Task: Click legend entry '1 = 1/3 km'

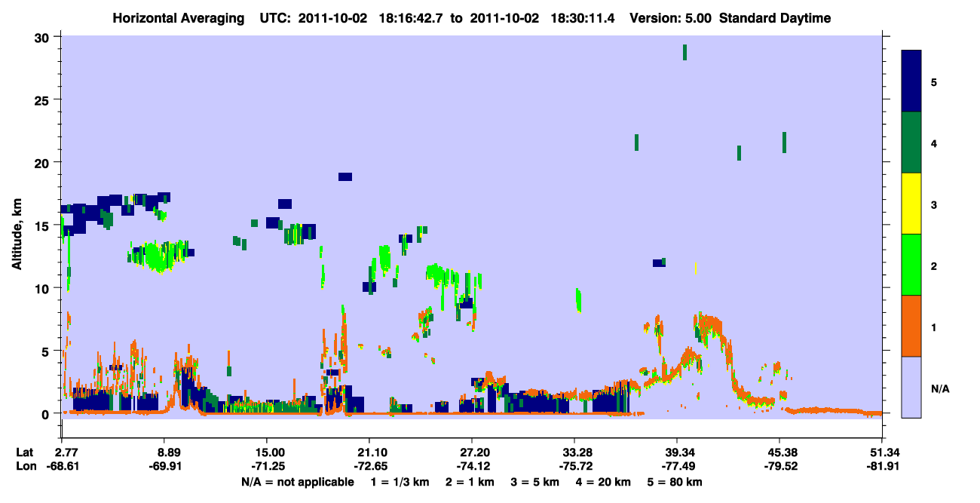Action: click(x=400, y=482)
